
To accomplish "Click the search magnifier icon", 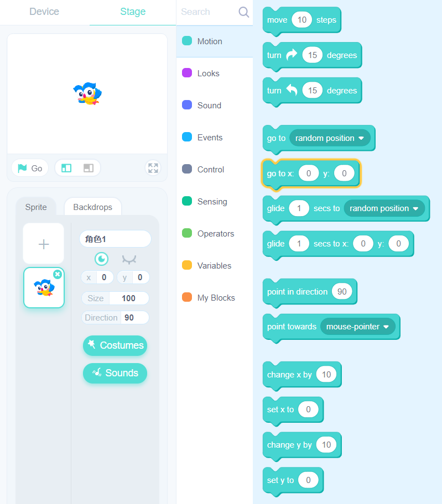I will (x=243, y=12).
